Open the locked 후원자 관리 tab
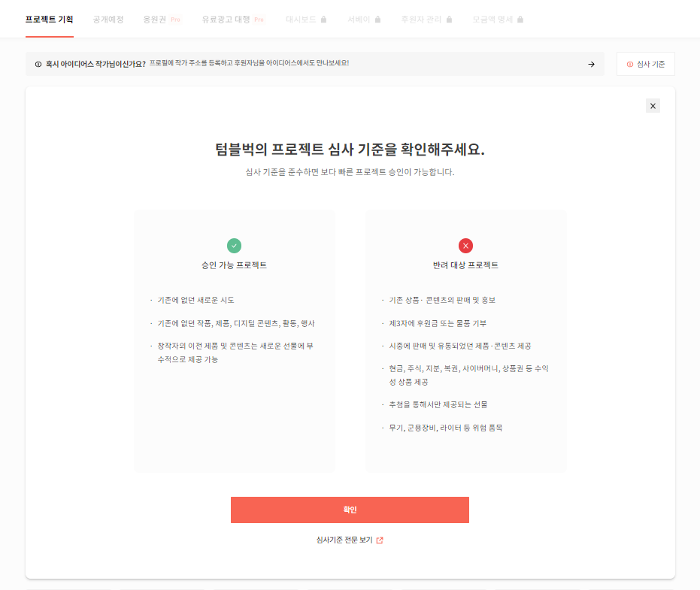The height and width of the screenshot is (590, 700). 426,20
